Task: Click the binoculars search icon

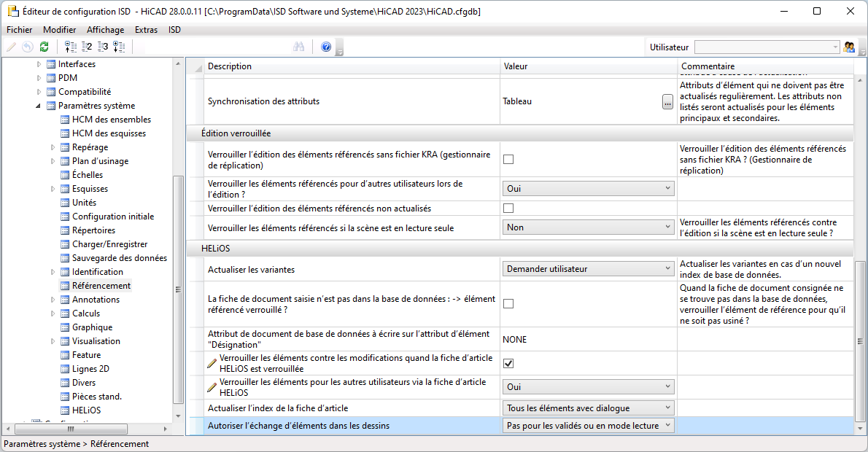Action: point(299,47)
